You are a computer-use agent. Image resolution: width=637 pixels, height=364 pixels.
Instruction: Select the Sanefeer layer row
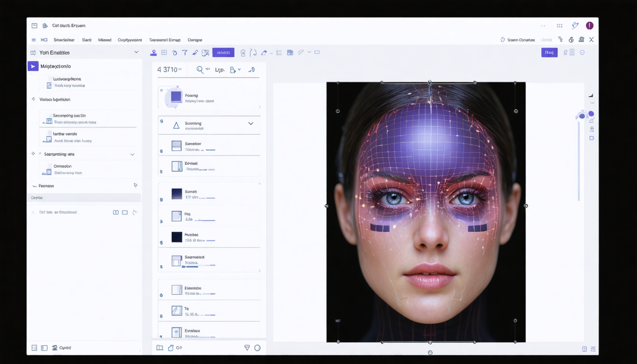[209, 146]
